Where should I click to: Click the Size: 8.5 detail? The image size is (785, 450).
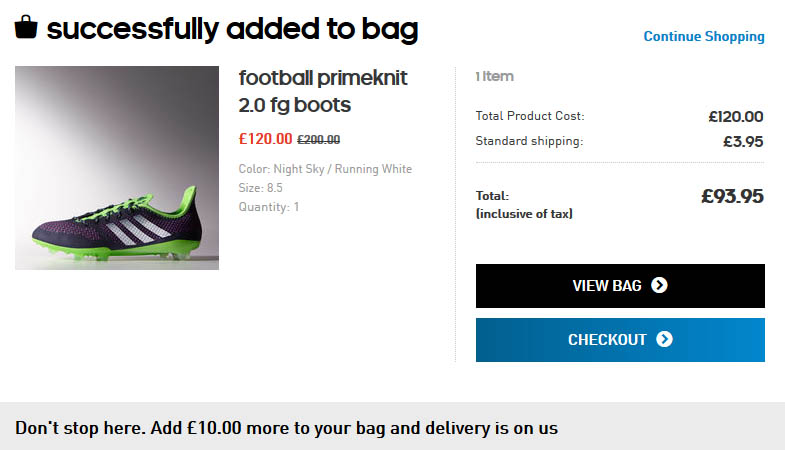[x=260, y=188]
